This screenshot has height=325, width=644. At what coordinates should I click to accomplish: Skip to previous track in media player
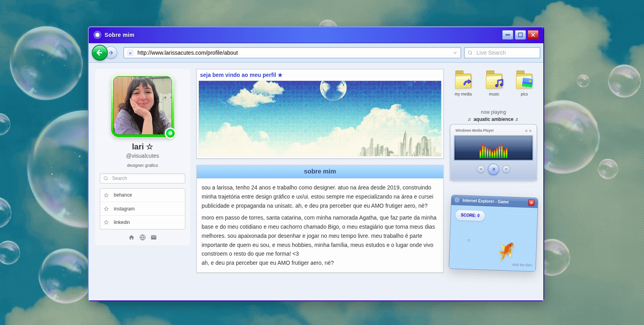point(481,169)
